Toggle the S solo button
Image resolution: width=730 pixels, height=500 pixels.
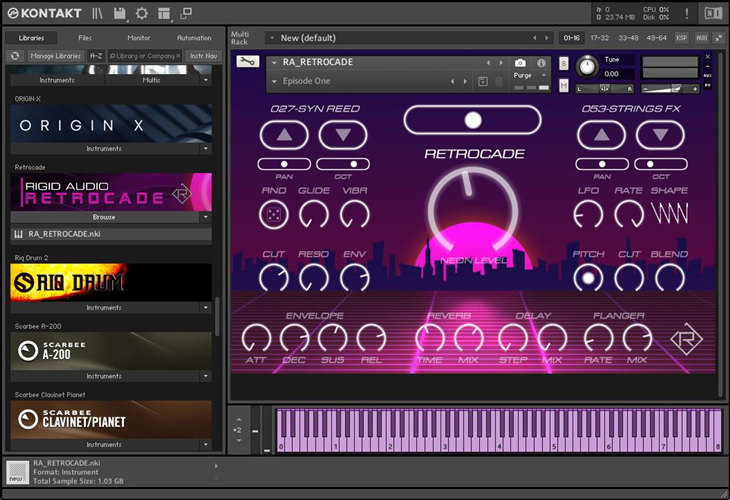(x=564, y=63)
